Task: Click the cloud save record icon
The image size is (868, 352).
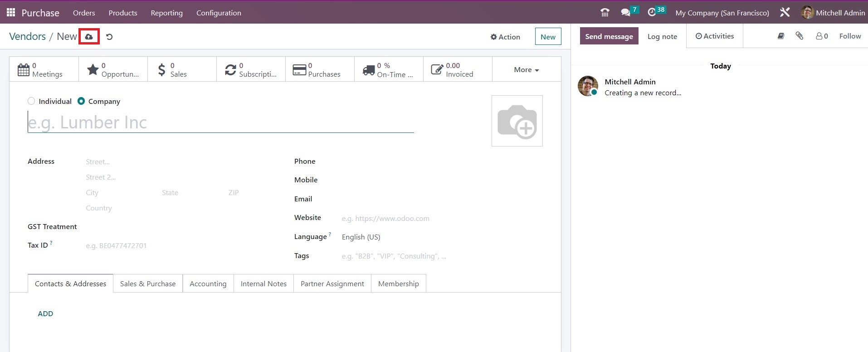Action: (x=89, y=37)
